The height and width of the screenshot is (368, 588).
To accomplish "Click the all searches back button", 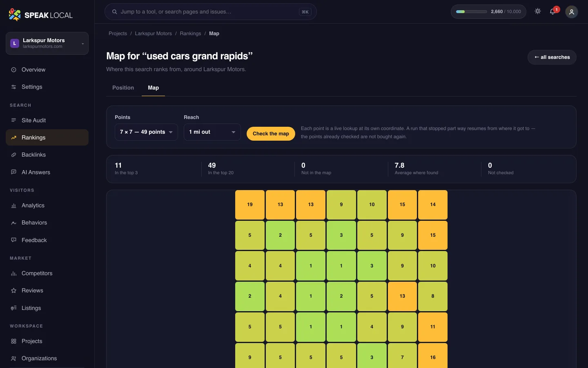I will tap(552, 57).
